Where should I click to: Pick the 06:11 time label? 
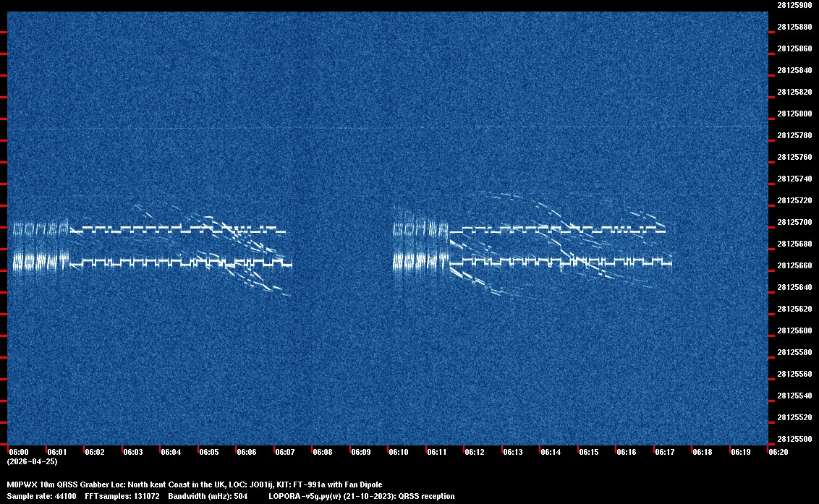pos(437,452)
